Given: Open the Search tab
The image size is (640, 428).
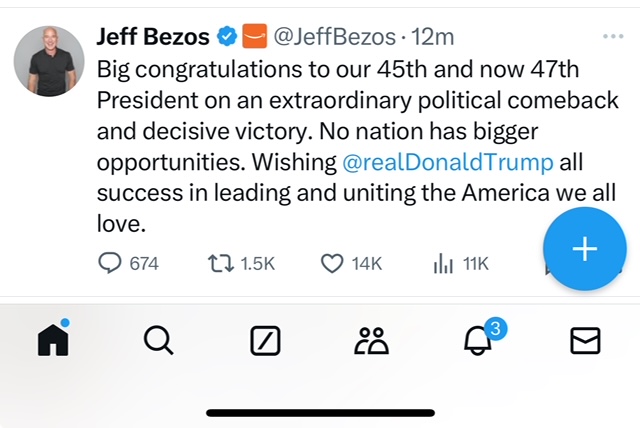Looking at the screenshot, I should pos(158,342).
